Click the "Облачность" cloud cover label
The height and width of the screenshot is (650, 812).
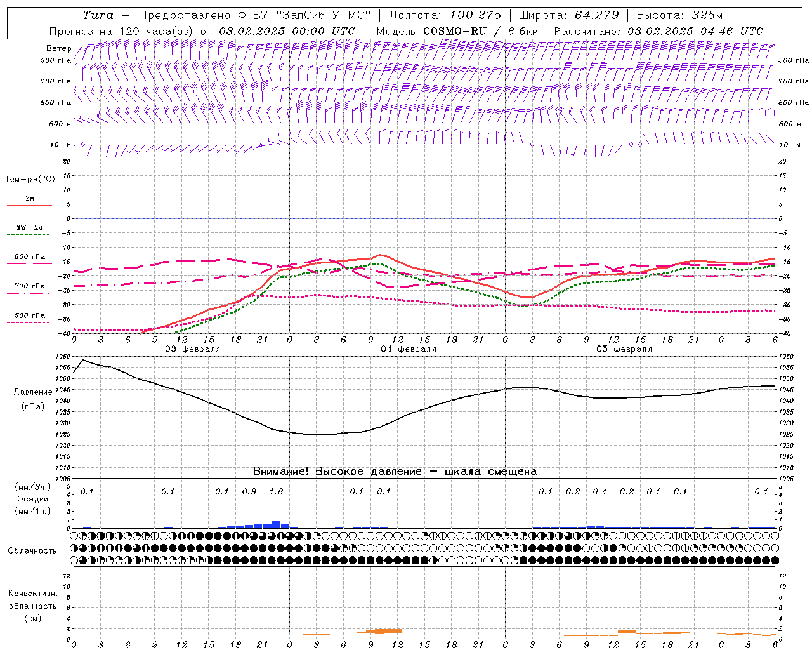click(32, 551)
